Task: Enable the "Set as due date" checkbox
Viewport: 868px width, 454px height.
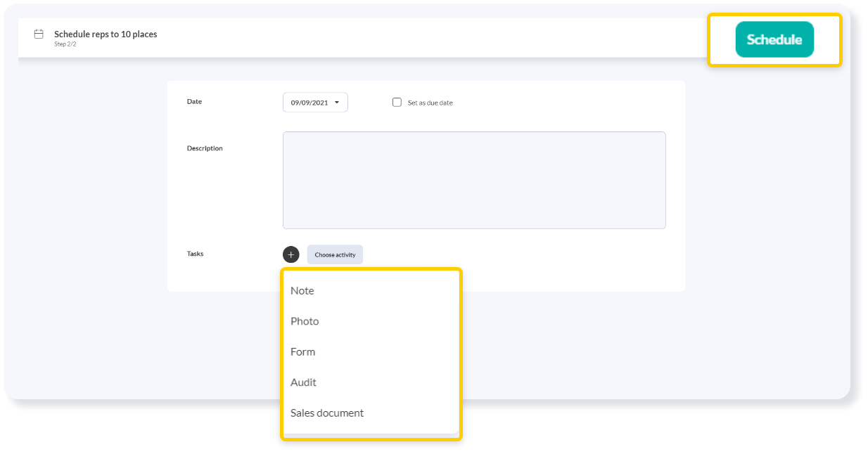Action: [x=397, y=102]
